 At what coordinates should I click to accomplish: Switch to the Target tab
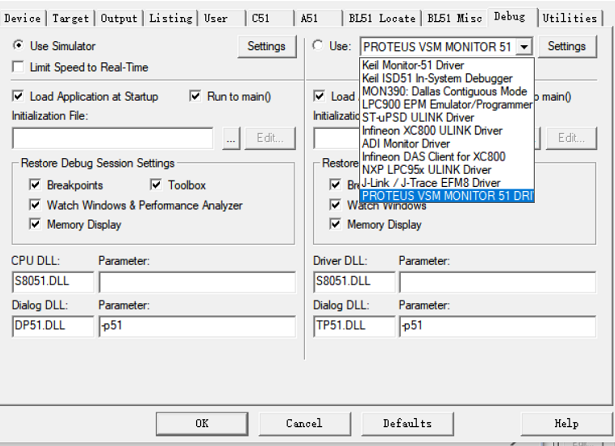tap(71, 18)
